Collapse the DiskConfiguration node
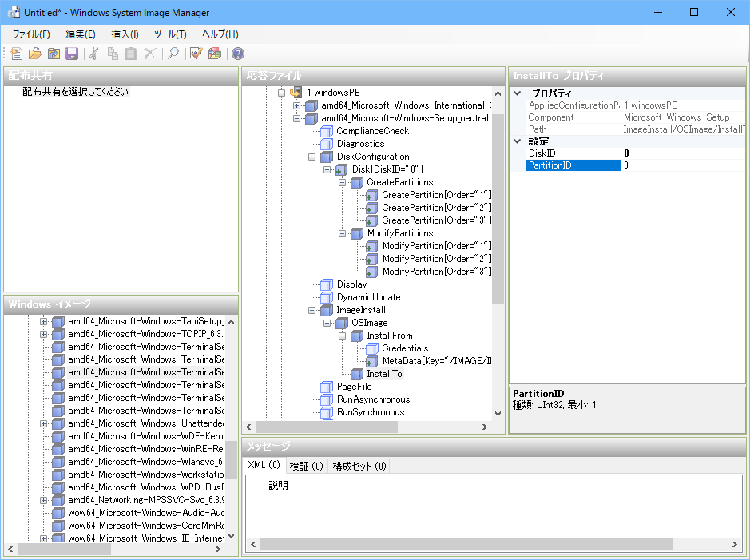The image size is (750, 560). tap(312, 157)
